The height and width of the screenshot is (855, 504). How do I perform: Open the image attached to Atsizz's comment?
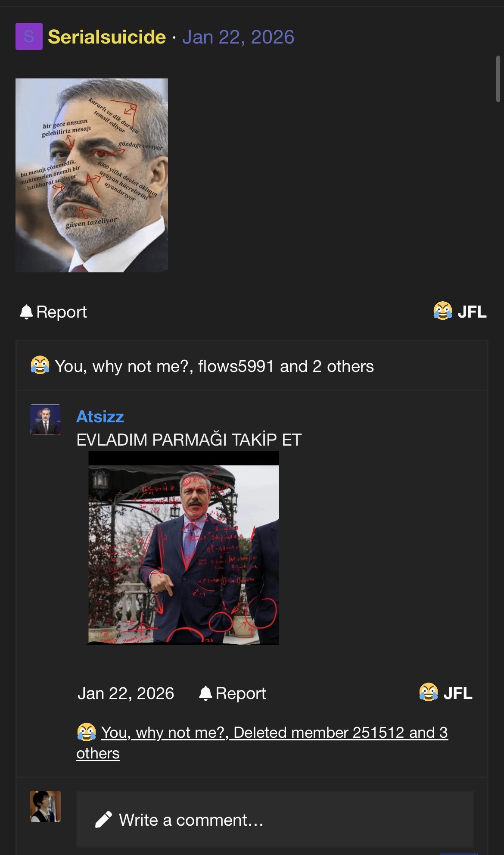pyautogui.click(x=184, y=548)
